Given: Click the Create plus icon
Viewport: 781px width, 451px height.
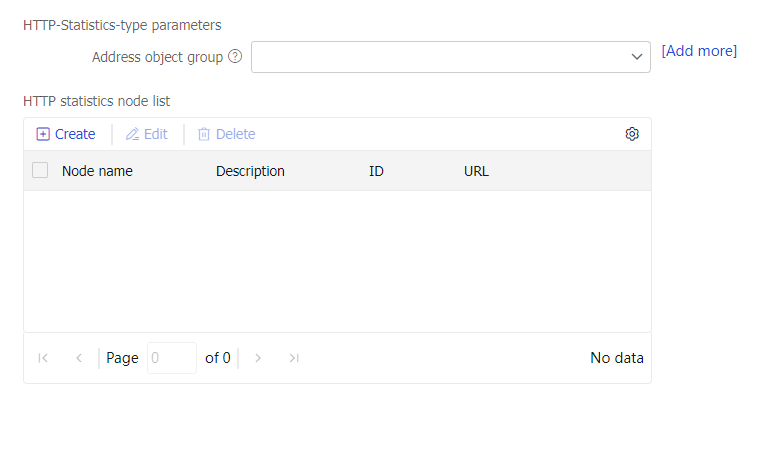Looking at the screenshot, I should 43,134.
